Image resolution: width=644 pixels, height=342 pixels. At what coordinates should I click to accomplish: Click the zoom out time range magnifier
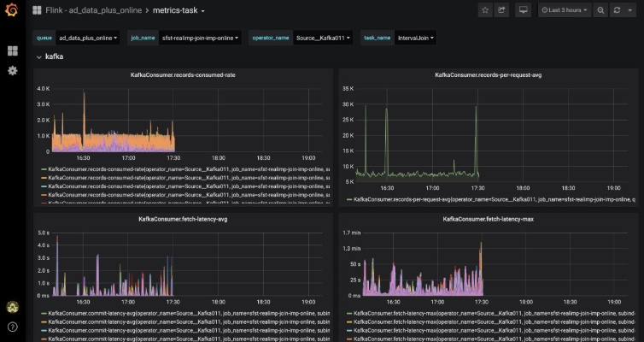tap(600, 10)
